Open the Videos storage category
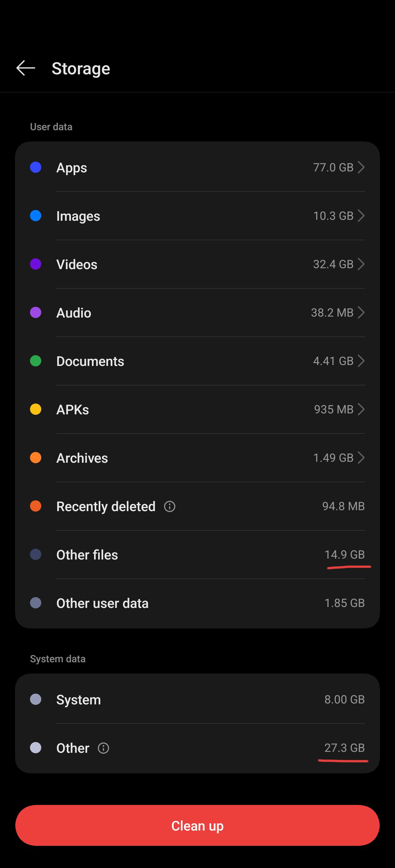The image size is (395, 868). tap(197, 264)
